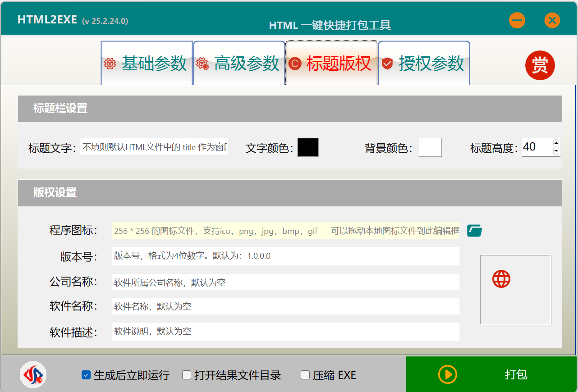The image size is (578, 392).
Task: Enable 压缩 EXE checkbox
Action: pyautogui.click(x=305, y=375)
